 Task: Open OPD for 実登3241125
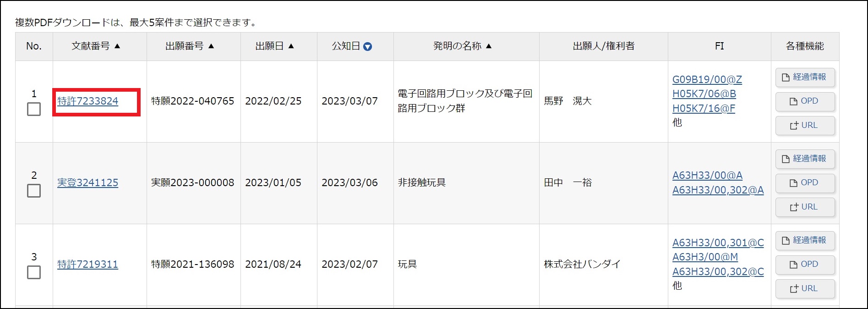(805, 182)
